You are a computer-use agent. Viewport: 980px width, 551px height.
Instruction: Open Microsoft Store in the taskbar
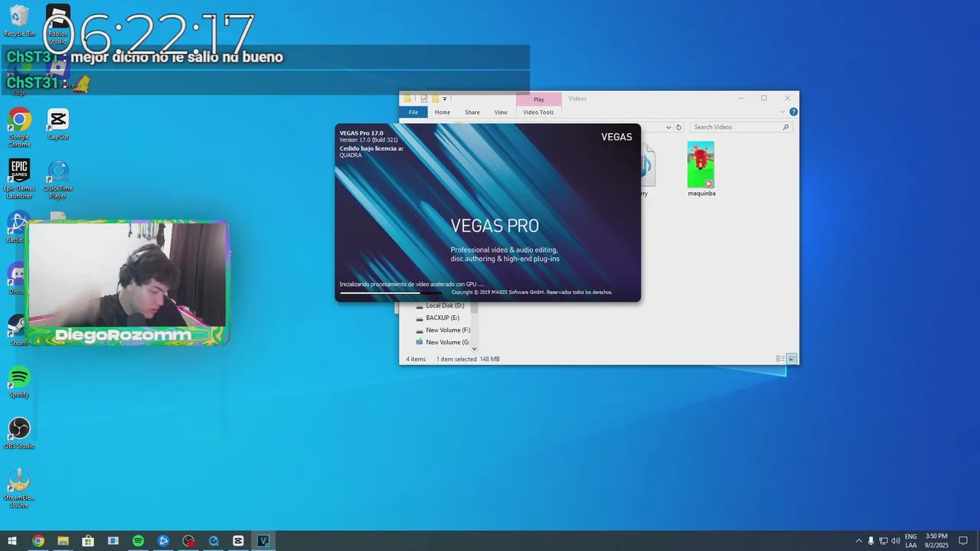point(88,541)
